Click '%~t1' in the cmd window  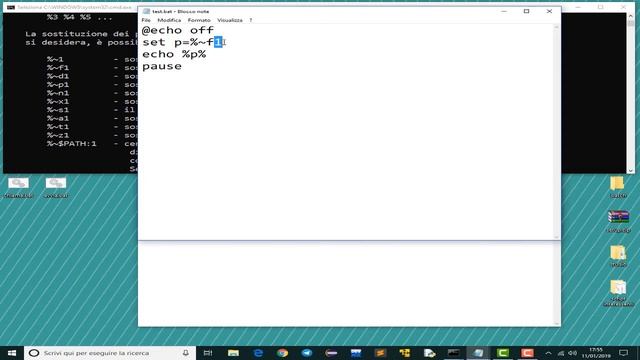58,127
